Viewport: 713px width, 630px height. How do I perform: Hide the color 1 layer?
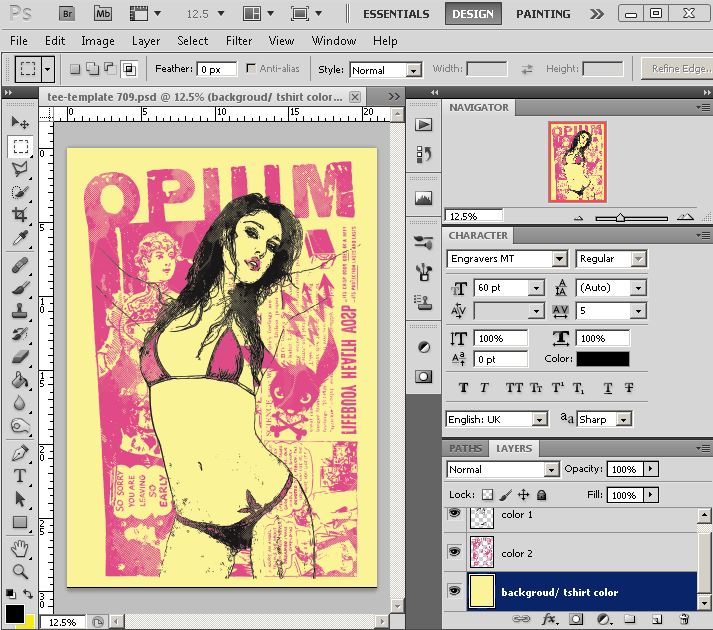[x=455, y=514]
